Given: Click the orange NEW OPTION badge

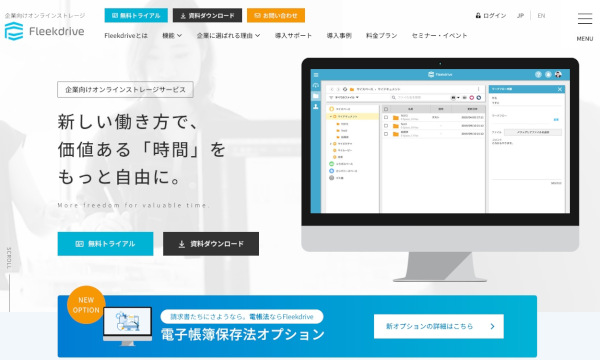Looking at the screenshot, I should (86, 305).
